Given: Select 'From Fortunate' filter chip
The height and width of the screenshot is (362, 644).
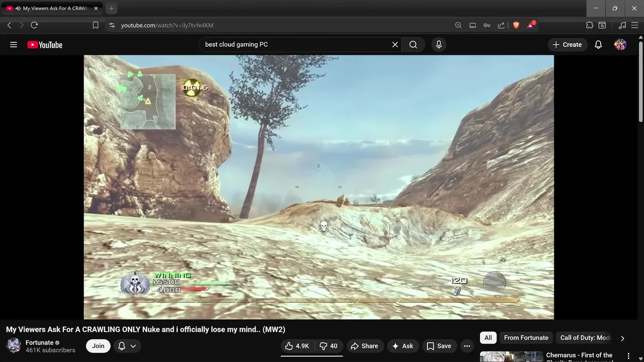Looking at the screenshot, I should (x=526, y=338).
